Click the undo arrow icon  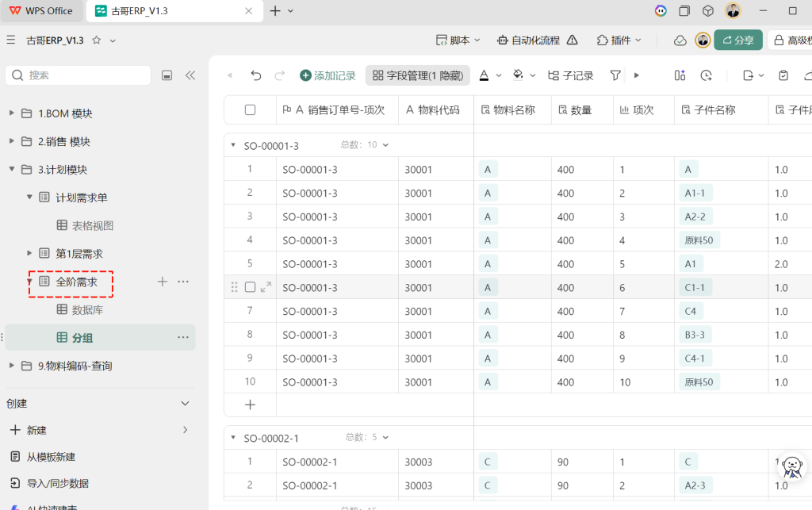point(256,75)
